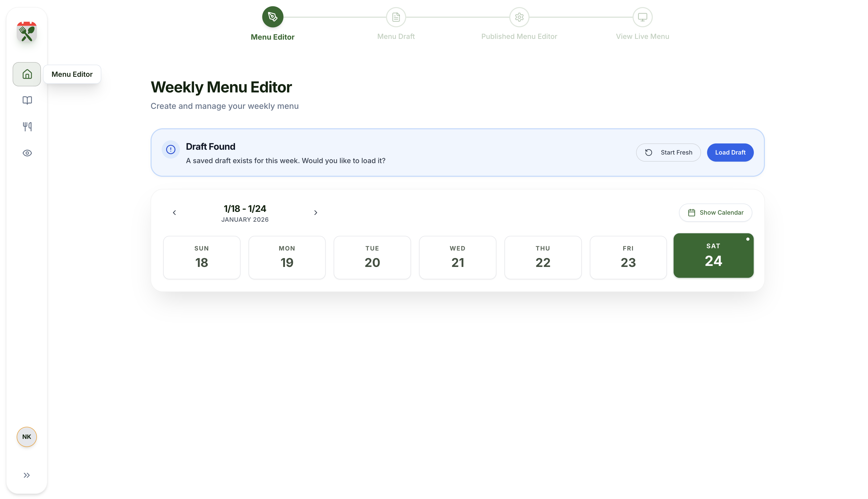Select the pen icon for Menu Editor step
Image resolution: width=868 pixels, height=499 pixels.
[272, 16]
